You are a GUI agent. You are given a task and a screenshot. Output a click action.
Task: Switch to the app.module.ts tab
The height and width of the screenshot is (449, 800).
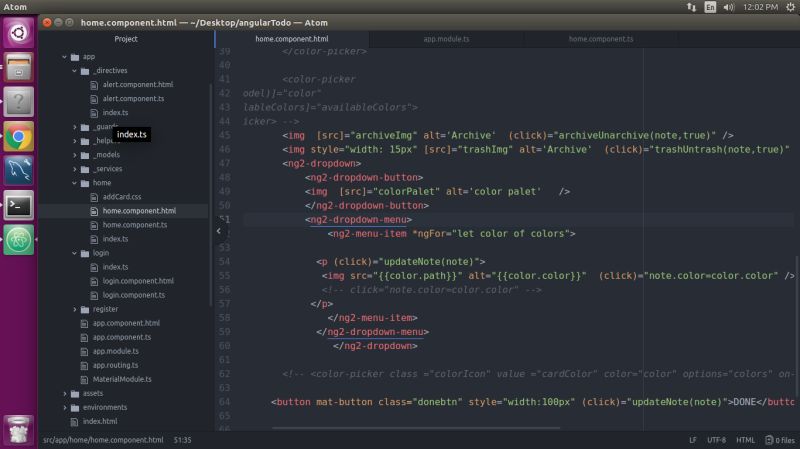[446, 39]
